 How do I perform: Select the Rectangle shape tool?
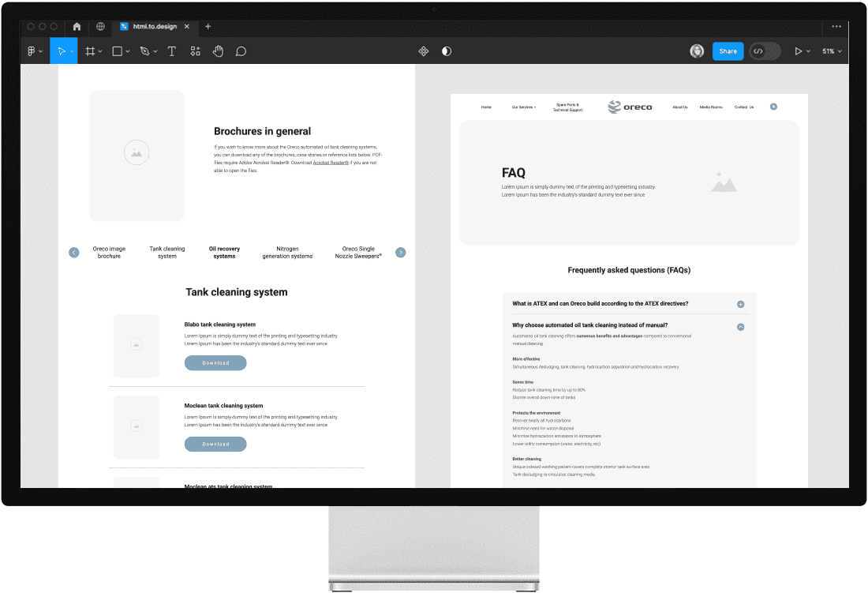tap(118, 51)
